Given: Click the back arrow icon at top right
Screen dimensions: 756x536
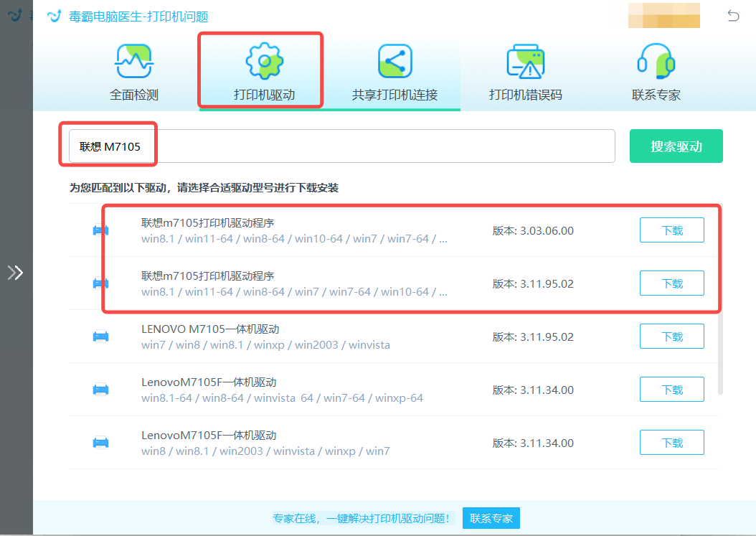Looking at the screenshot, I should pos(733,16).
